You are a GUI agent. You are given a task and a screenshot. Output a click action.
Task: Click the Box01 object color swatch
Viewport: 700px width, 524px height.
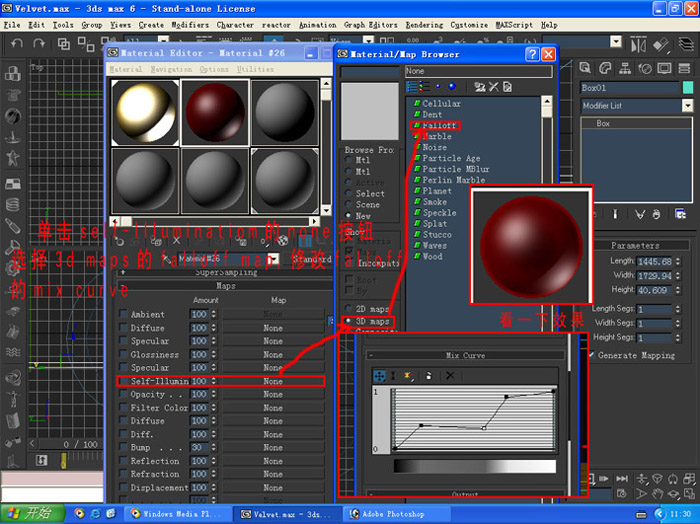click(x=688, y=87)
